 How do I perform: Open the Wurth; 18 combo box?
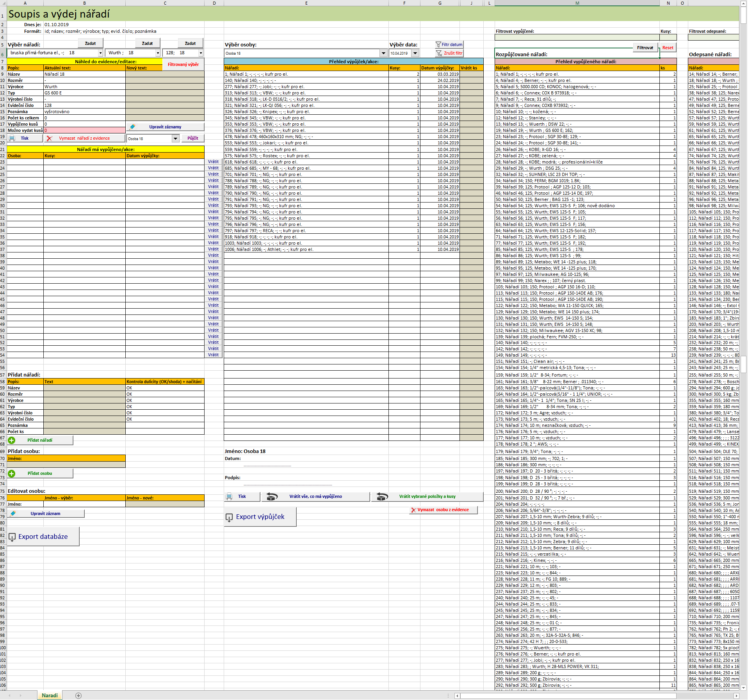pos(158,53)
